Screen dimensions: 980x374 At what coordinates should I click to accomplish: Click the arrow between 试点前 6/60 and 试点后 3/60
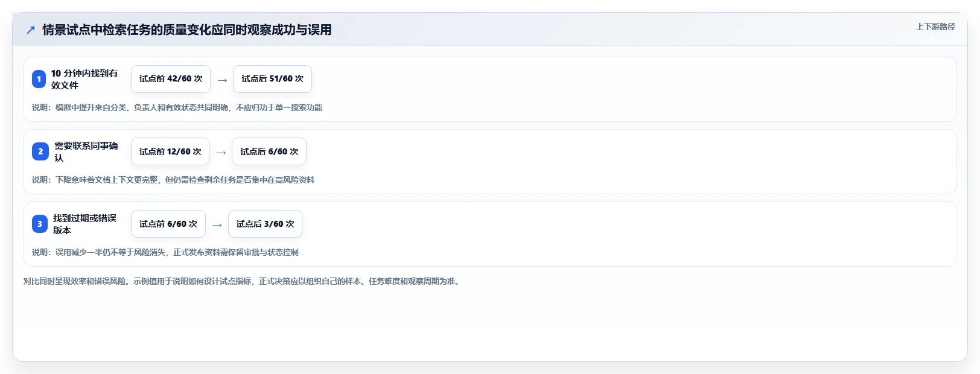click(217, 224)
